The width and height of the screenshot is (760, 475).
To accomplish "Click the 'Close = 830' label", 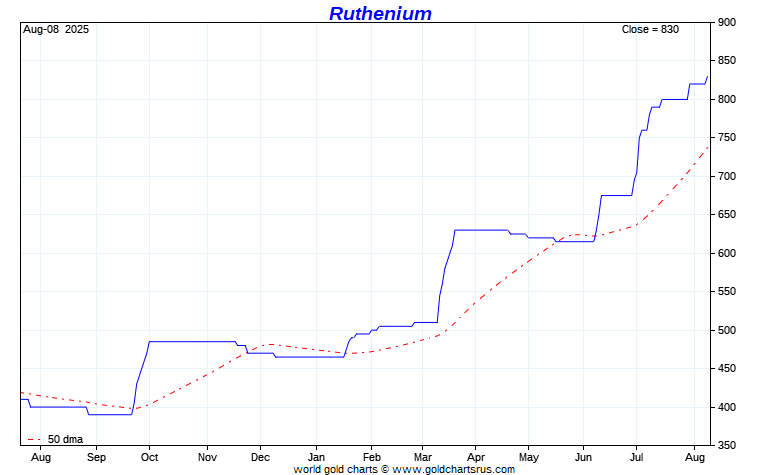I will pyautogui.click(x=650, y=30).
